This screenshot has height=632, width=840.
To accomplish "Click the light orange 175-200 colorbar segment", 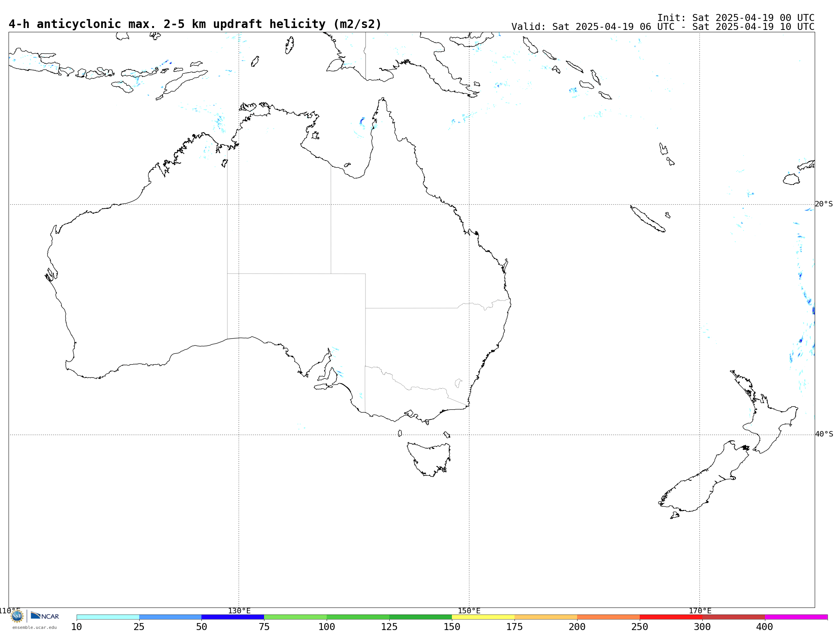I will pyautogui.click(x=546, y=617).
